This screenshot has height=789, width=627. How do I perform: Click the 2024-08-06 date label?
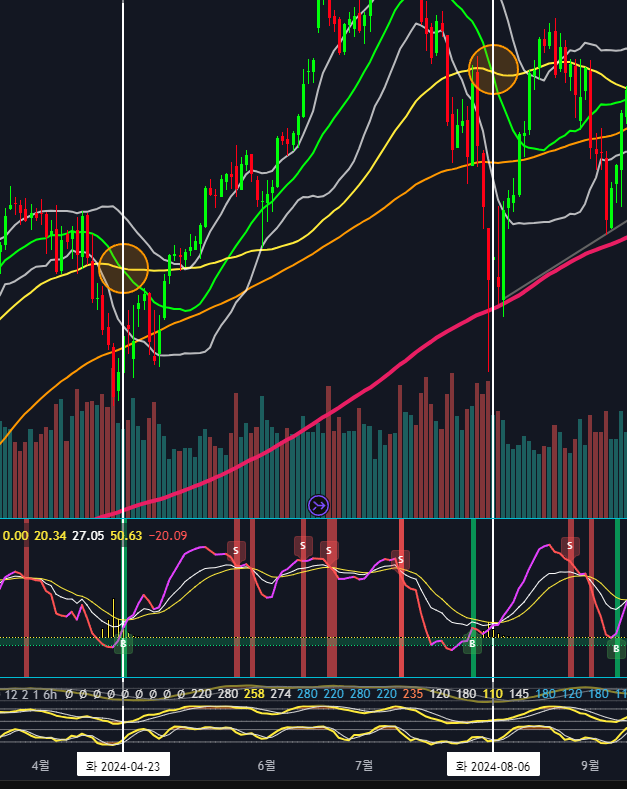point(492,766)
